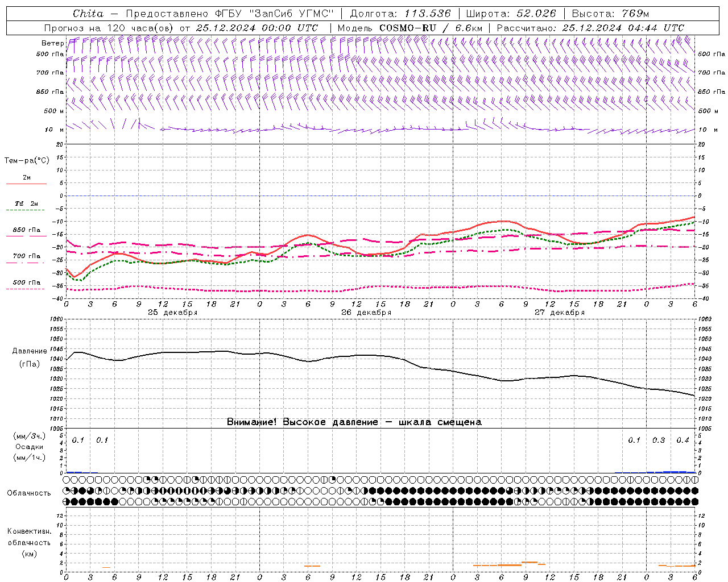Click the "Осадки" precipitation label

point(28,447)
